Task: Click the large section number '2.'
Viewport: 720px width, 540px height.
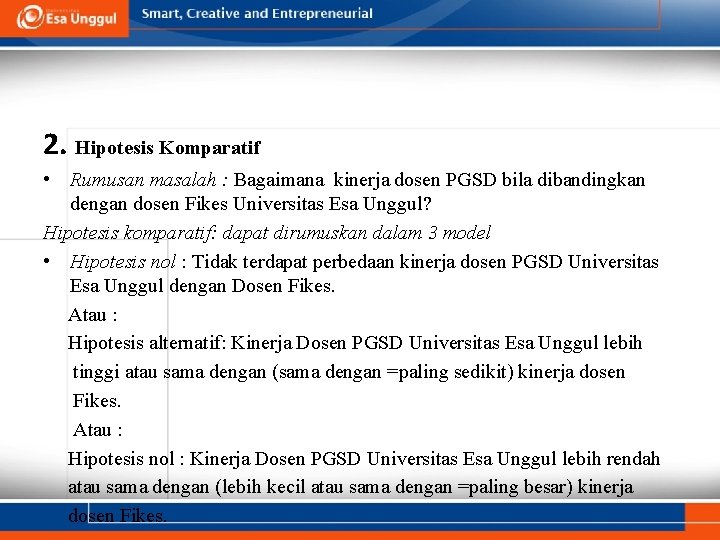Action: tap(55, 144)
